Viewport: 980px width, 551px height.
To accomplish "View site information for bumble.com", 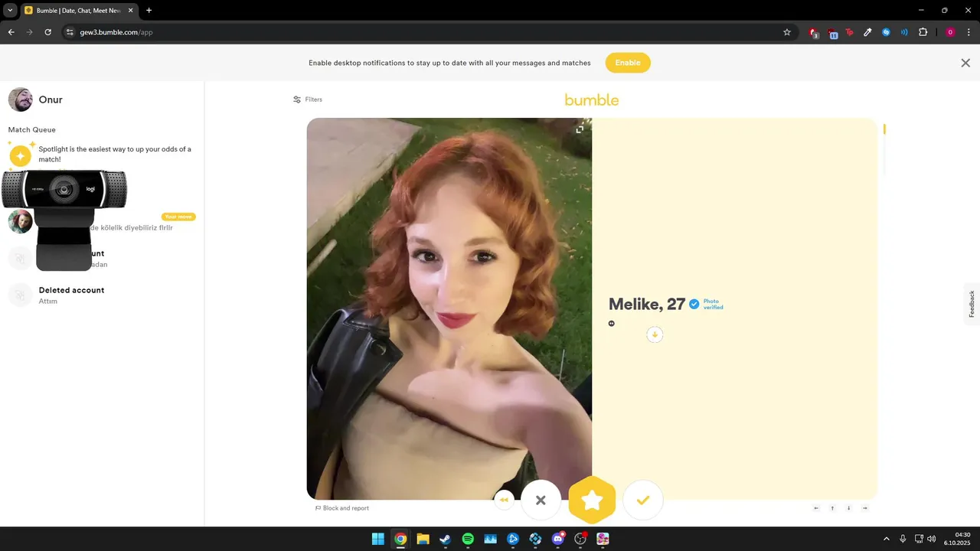I will coord(69,32).
